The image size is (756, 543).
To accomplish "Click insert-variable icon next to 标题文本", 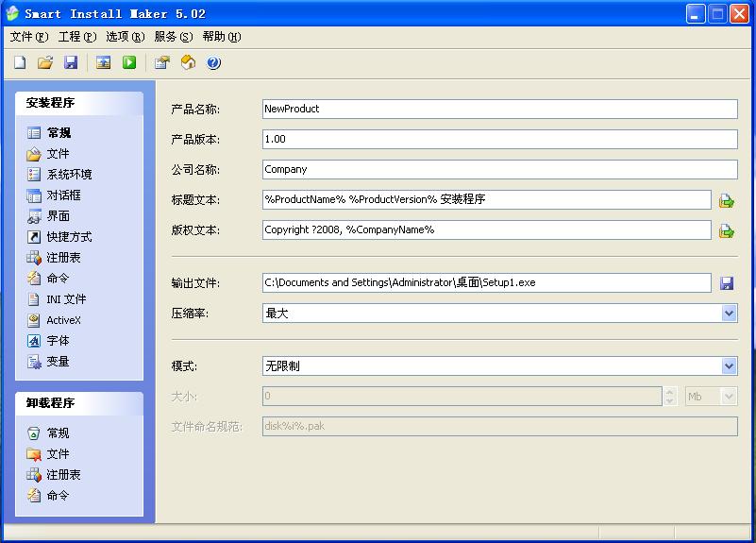I will point(726,200).
